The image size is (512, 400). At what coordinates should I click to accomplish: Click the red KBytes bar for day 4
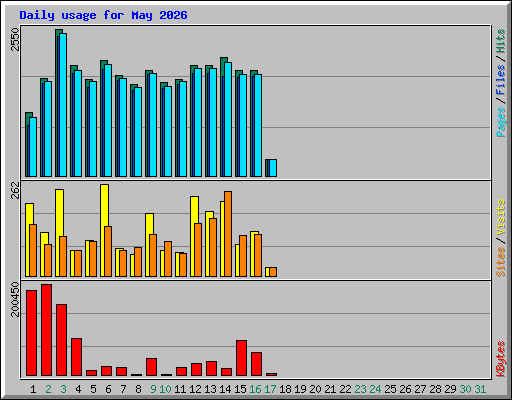point(76,357)
